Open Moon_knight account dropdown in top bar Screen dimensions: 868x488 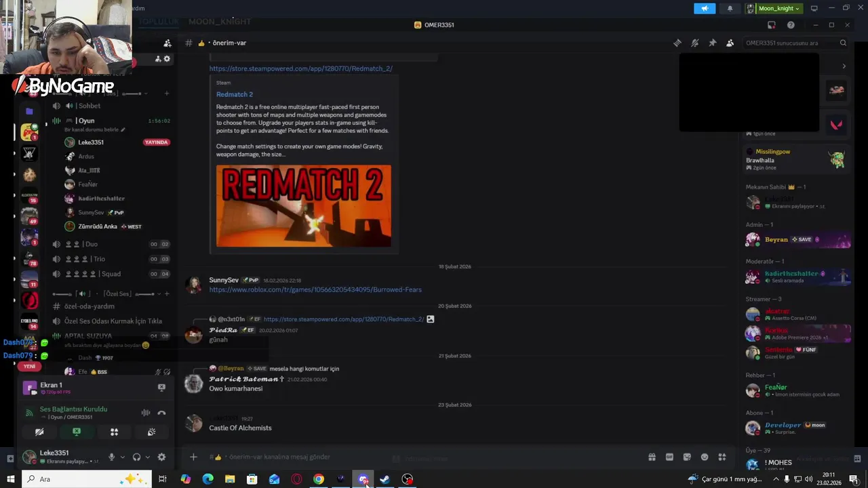coord(774,8)
